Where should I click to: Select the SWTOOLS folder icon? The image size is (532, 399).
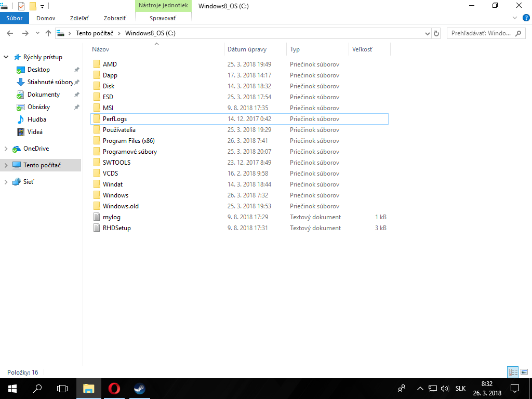coord(97,163)
